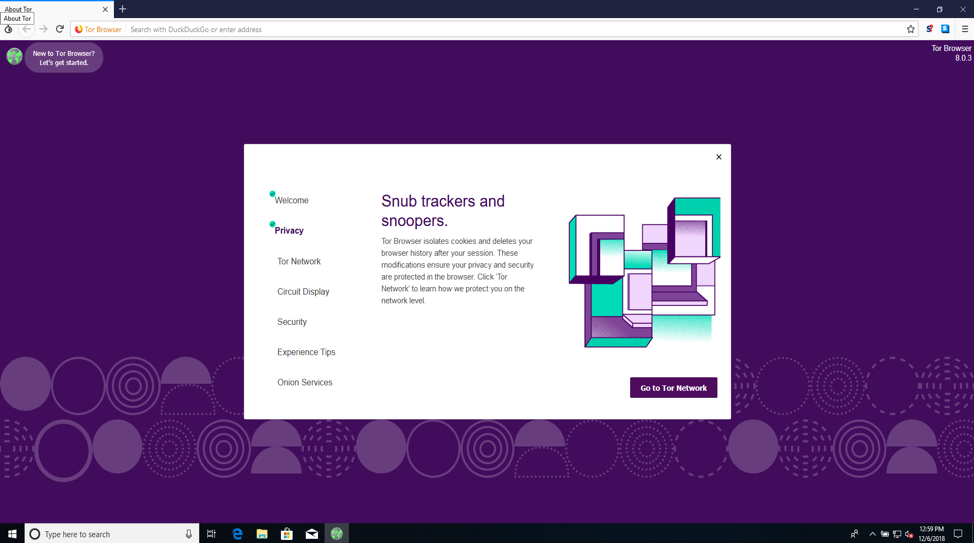The height and width of the screenshot is (543, 974).
Task: Click the battery tray icon
Action: [885, 534]
